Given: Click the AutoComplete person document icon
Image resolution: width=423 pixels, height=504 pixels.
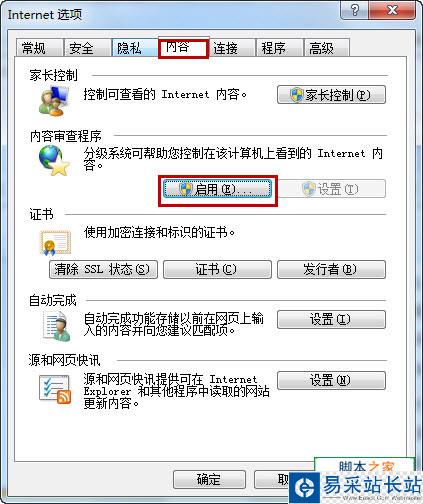Looking at the screenshot, I should [57, 326].
